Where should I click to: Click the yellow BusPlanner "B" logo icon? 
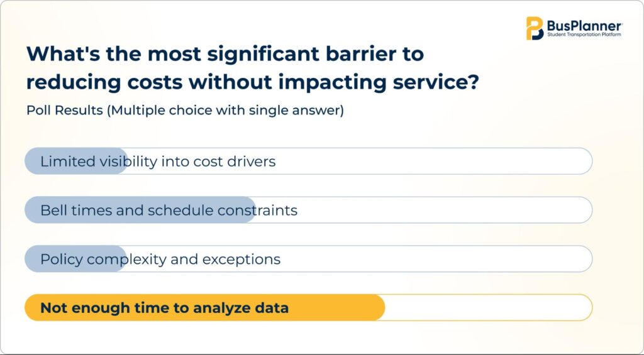pos(535,28)
